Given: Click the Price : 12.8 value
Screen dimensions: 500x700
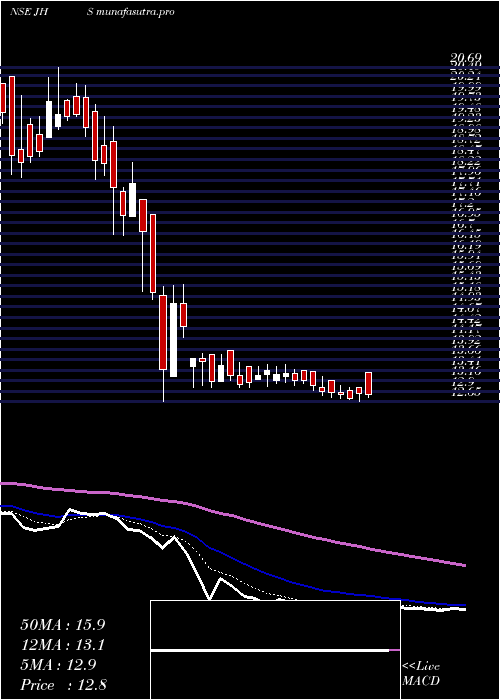Looking at the screenshot, I should pos(62,685).
